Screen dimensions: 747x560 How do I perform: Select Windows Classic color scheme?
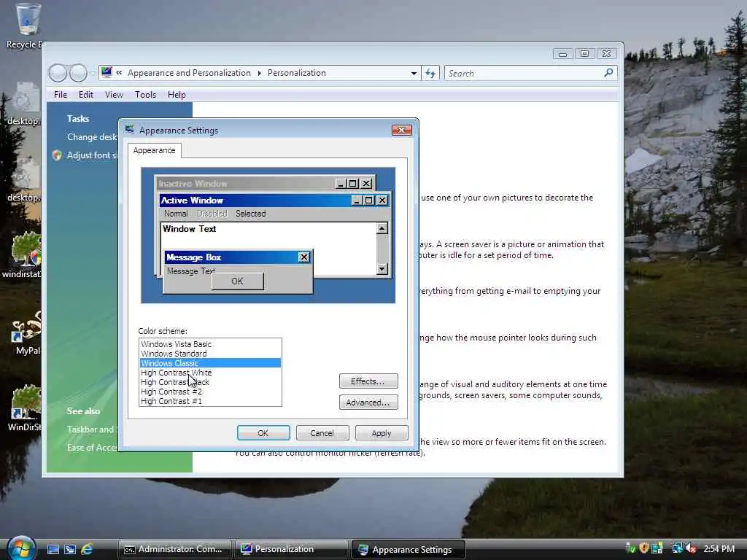coord(210,363)
